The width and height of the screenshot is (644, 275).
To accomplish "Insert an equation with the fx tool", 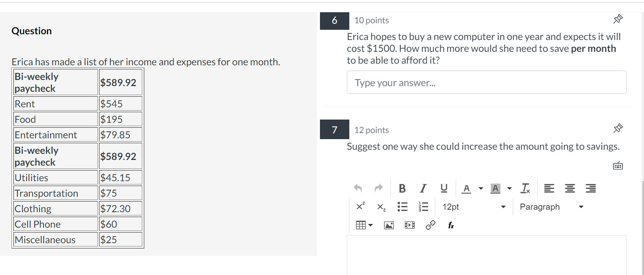I will 450,225.
